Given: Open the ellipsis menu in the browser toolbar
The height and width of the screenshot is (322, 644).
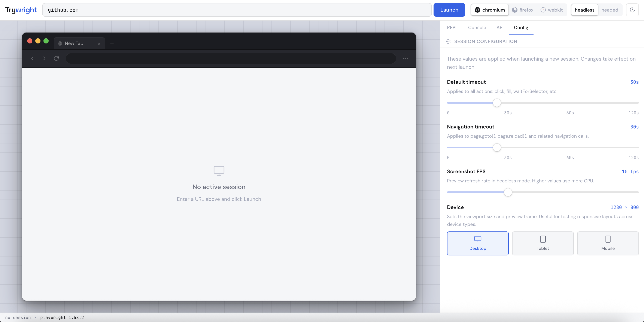Looking at the screenshot, I should [406, 58].
